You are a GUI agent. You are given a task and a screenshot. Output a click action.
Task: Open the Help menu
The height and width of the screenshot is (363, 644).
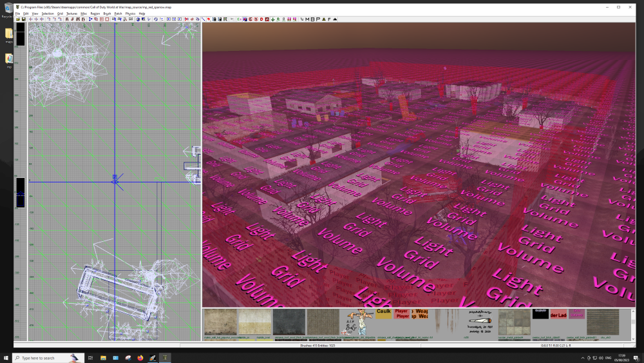(x=142, y=14)
